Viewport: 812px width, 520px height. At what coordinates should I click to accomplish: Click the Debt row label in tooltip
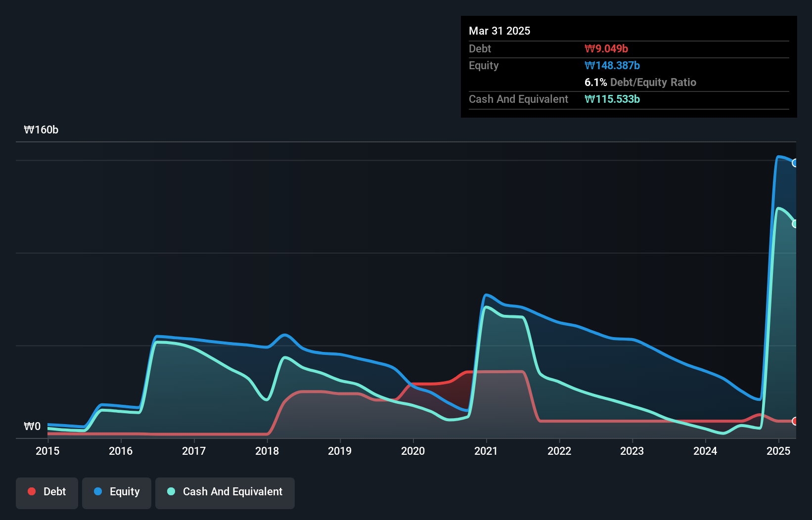[x=480, y=48]
